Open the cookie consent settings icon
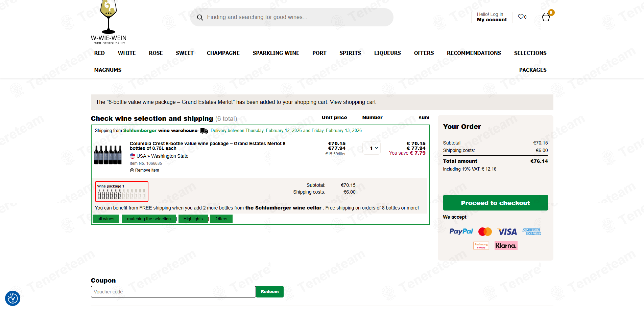 coord(13,298)
